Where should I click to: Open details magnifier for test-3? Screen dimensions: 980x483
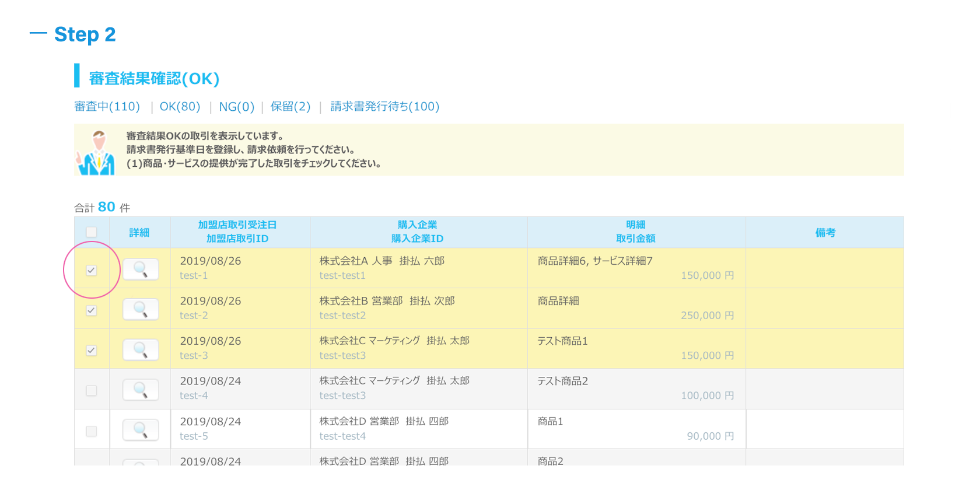[141, 349]
